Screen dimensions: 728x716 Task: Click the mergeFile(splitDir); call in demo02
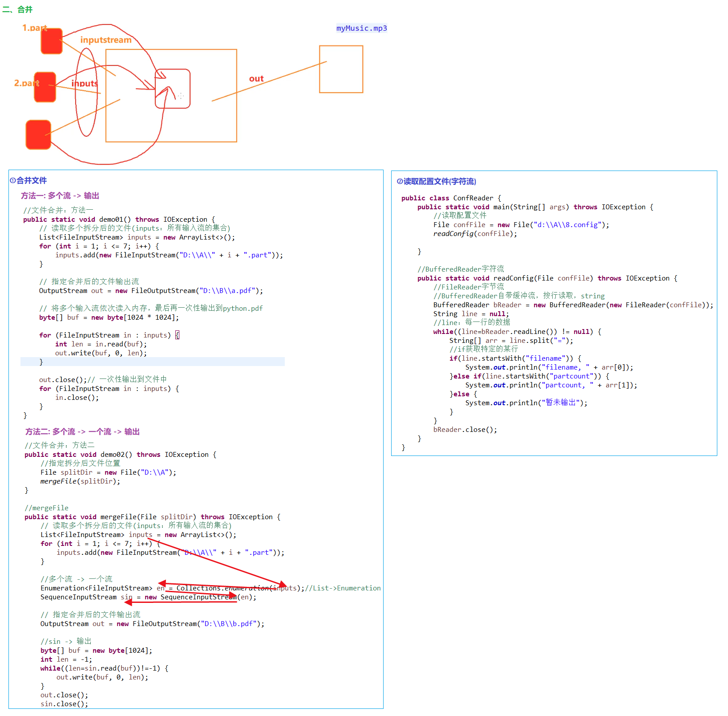point(80,481)
